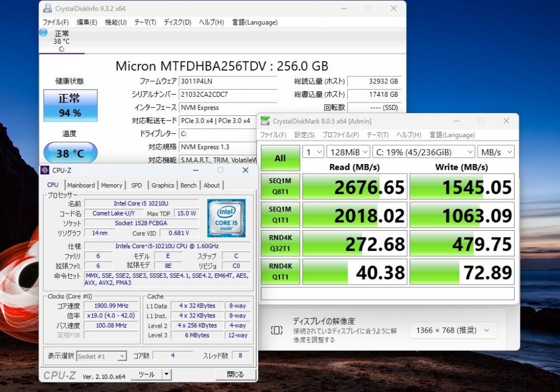Click total host reads 32932 GB value
Image resolution: width=560 pixels, height=392 pixels.
374,81
